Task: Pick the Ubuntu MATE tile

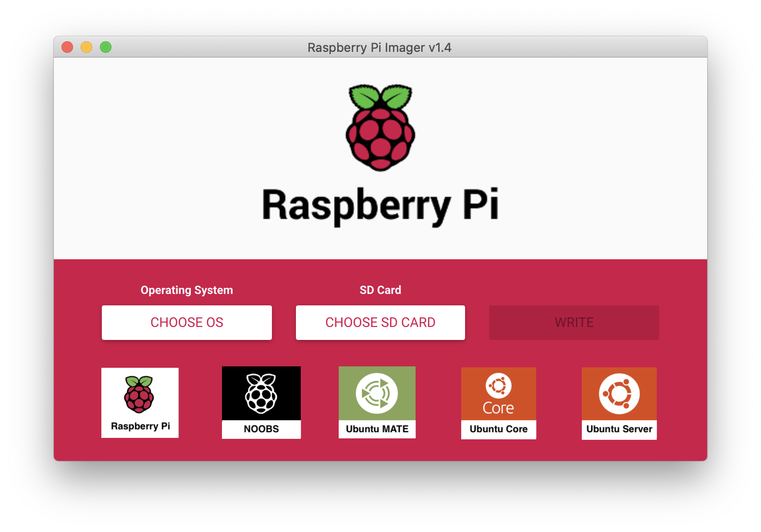Action: pos(377,402)
